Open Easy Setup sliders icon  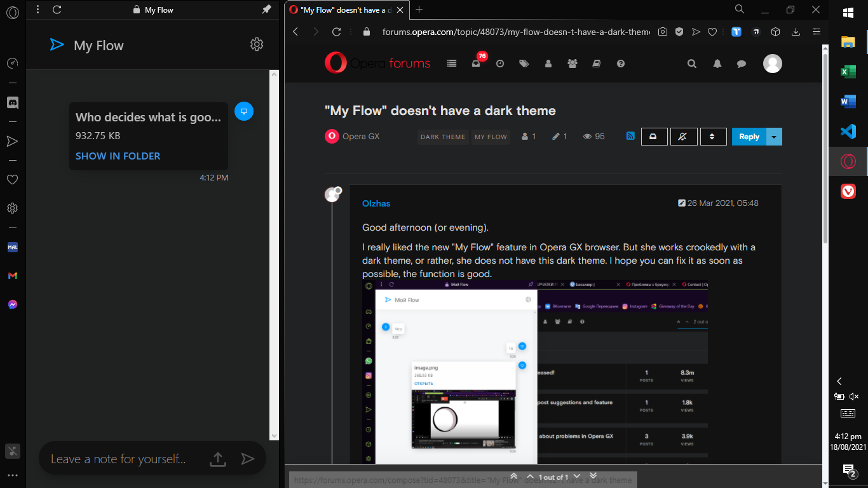(x=816, y=32)
